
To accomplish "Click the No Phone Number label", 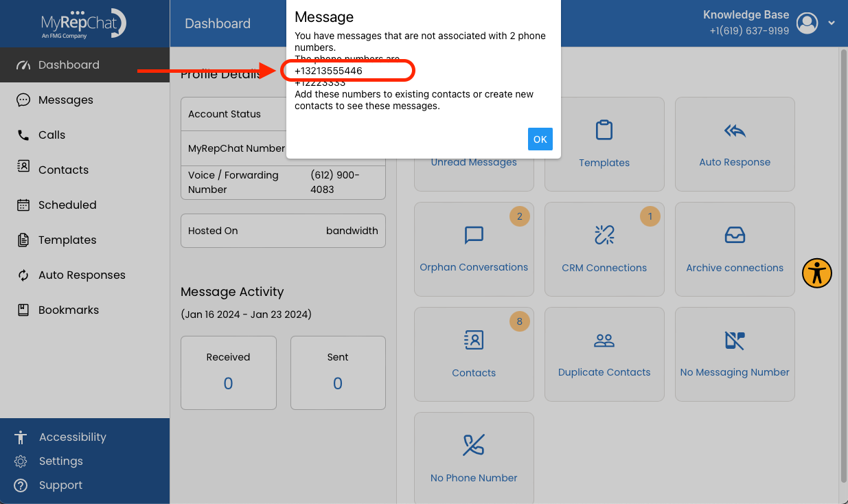I will pos(474,478).
